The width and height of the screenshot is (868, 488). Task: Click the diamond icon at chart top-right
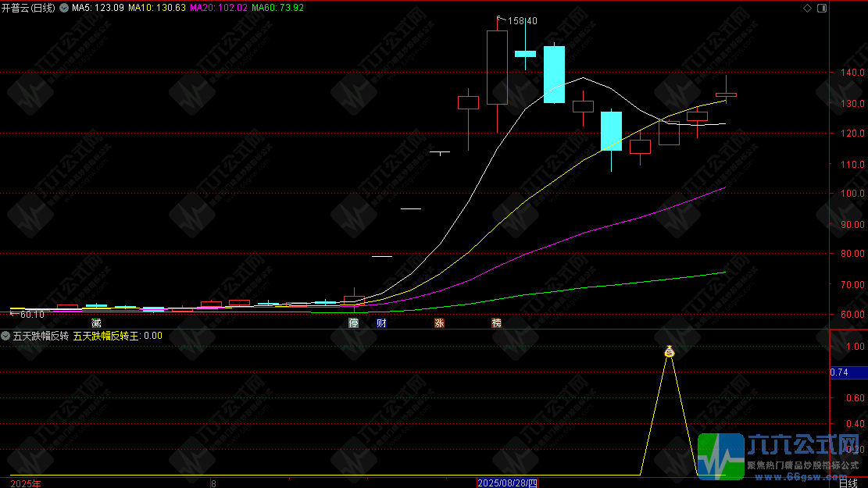(807, 8)
